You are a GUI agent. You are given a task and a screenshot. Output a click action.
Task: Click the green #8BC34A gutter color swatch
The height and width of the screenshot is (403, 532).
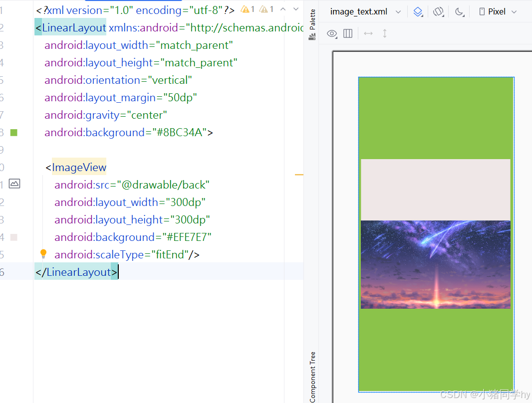click(x=14, y=133)
